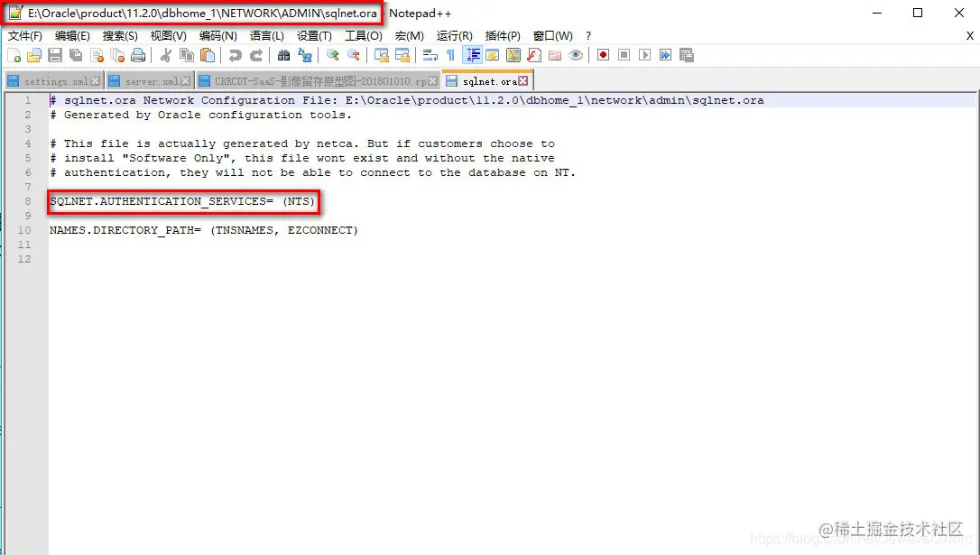The image size is (980, 555).
Task: Switch to the server.xml tab
Action: coord(150,81)
